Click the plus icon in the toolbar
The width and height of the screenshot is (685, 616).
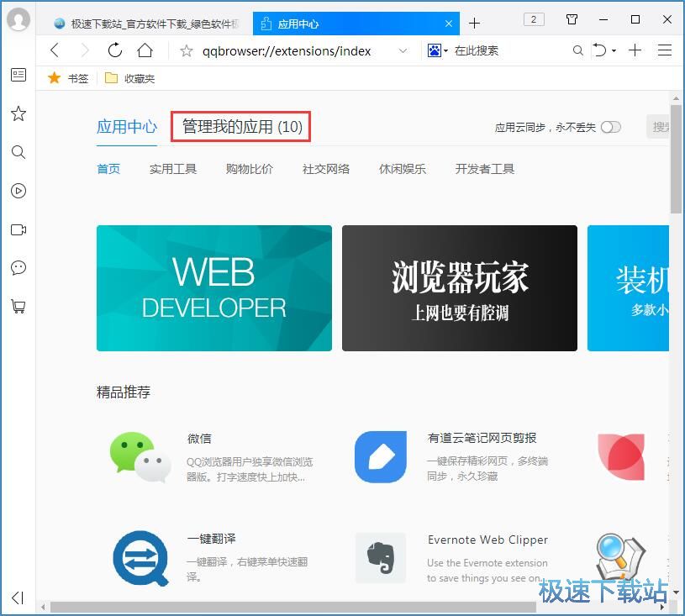[x=635, y=50]
